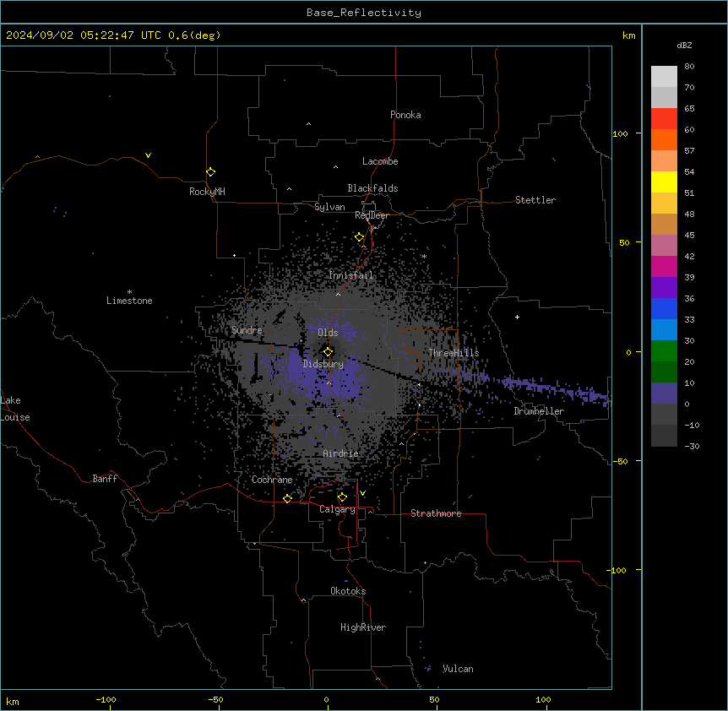
Task: Click the Limestone label
Action: click(129, 301)
